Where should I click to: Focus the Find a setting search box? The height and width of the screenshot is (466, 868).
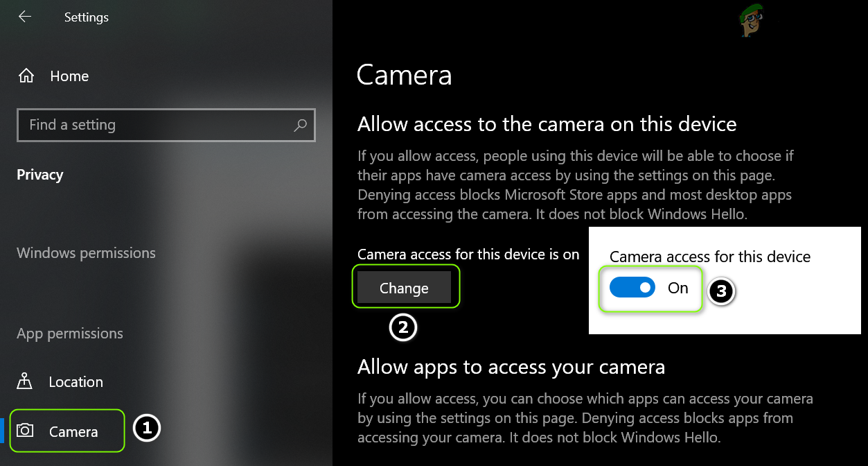166,125
